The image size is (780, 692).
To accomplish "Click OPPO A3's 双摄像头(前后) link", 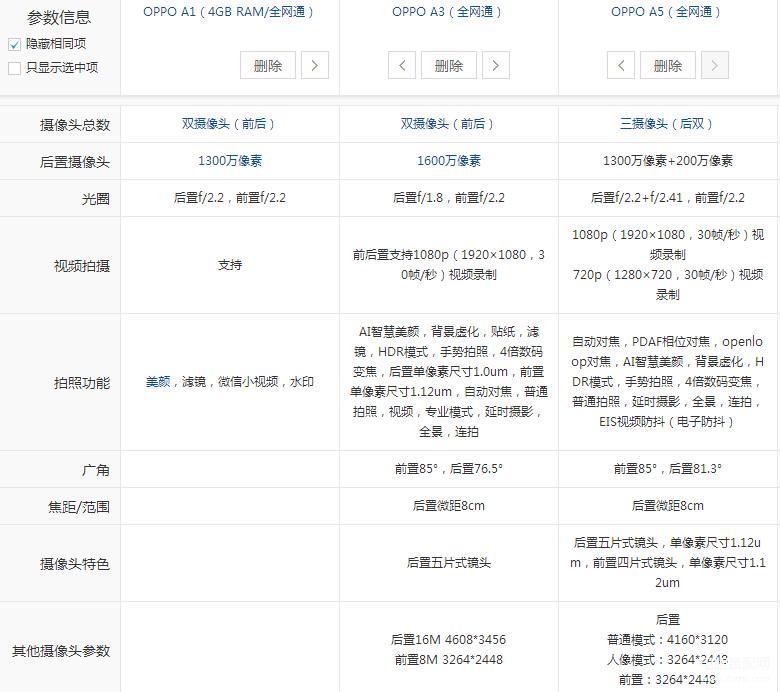I will click(448, 124).
